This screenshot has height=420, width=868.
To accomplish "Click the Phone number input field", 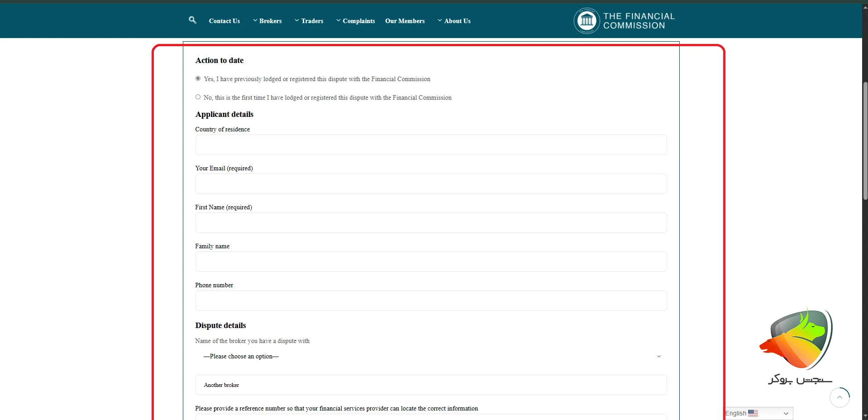I will point(431,301).
